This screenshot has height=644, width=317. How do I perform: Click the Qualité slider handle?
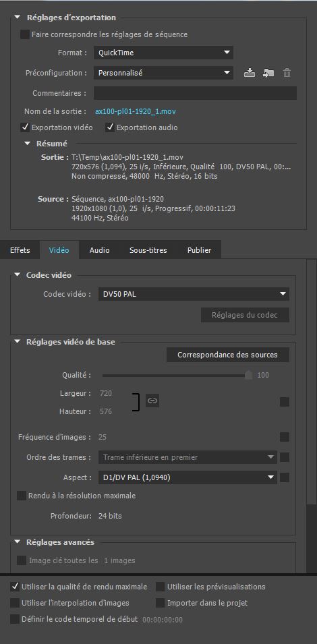[248, 375]
